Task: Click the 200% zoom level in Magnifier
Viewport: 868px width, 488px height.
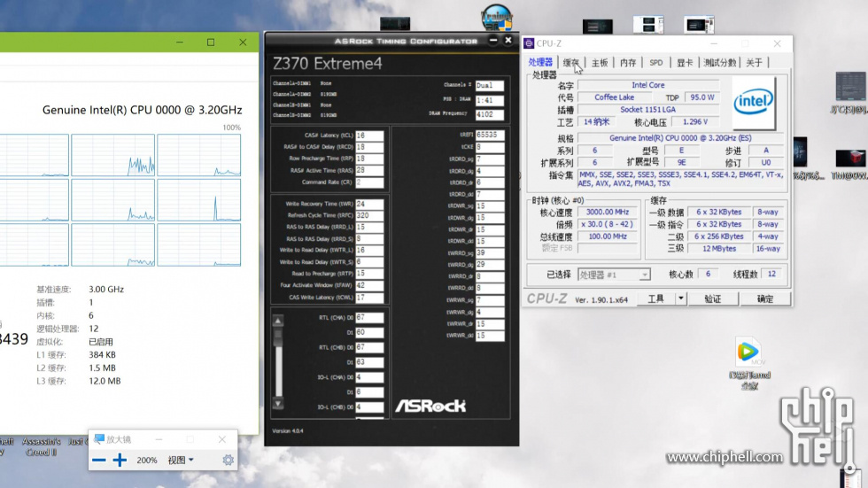Action: 147,460
